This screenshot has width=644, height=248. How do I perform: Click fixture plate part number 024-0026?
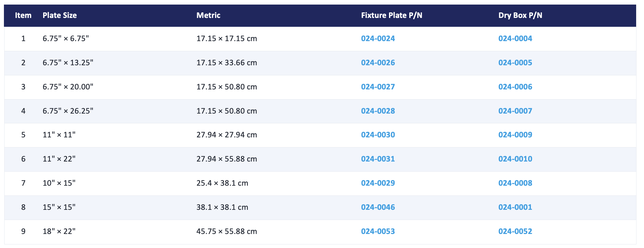(x=378, y=63)
